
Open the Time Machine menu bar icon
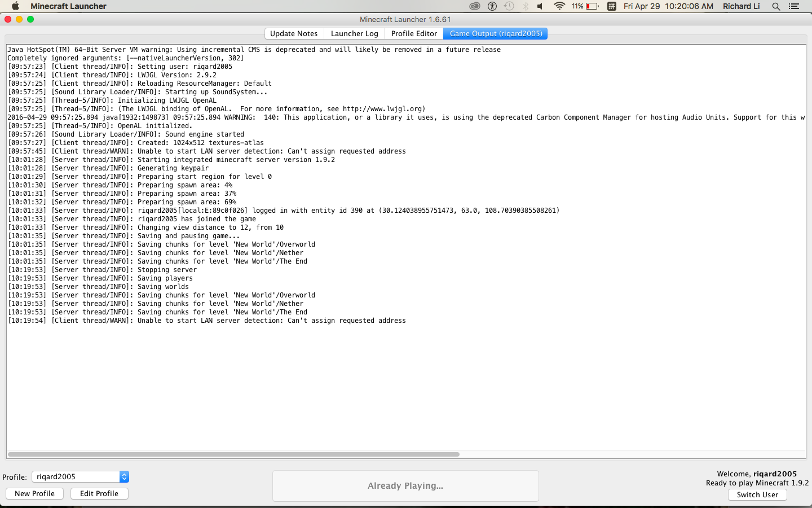pos(509,6)
